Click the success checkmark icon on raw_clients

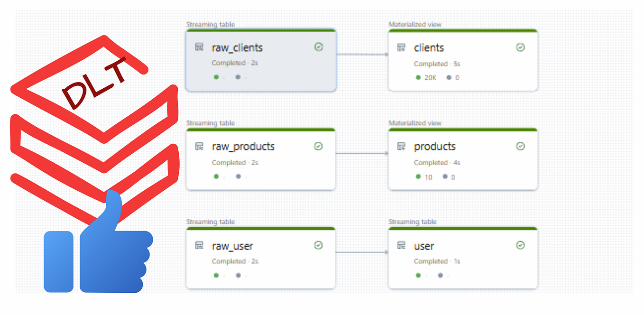coord(319,47)
